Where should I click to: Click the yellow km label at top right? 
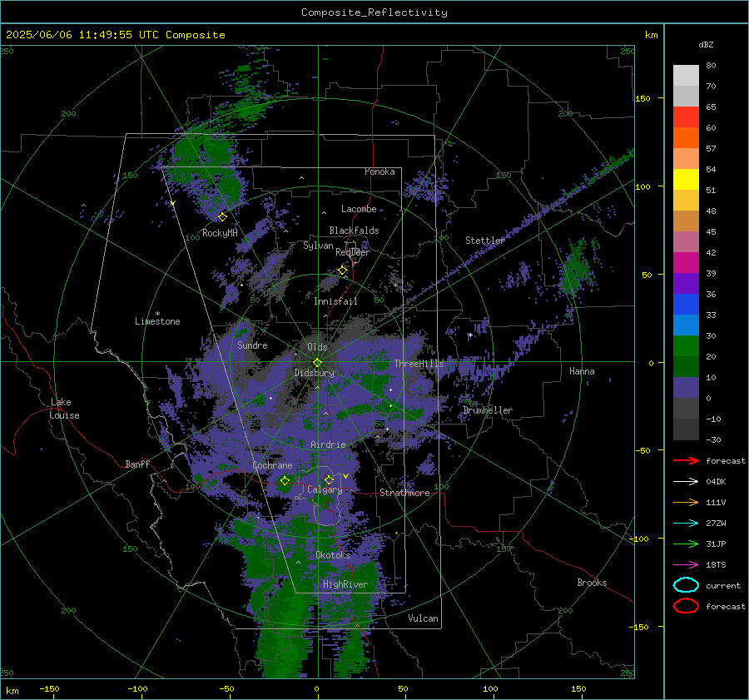651,35
